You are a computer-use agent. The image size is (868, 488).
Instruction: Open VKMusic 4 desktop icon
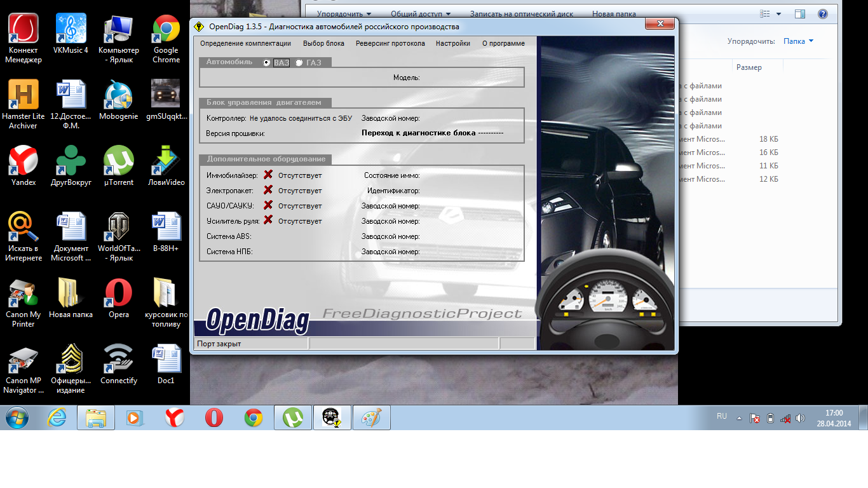tap(71, 34)
